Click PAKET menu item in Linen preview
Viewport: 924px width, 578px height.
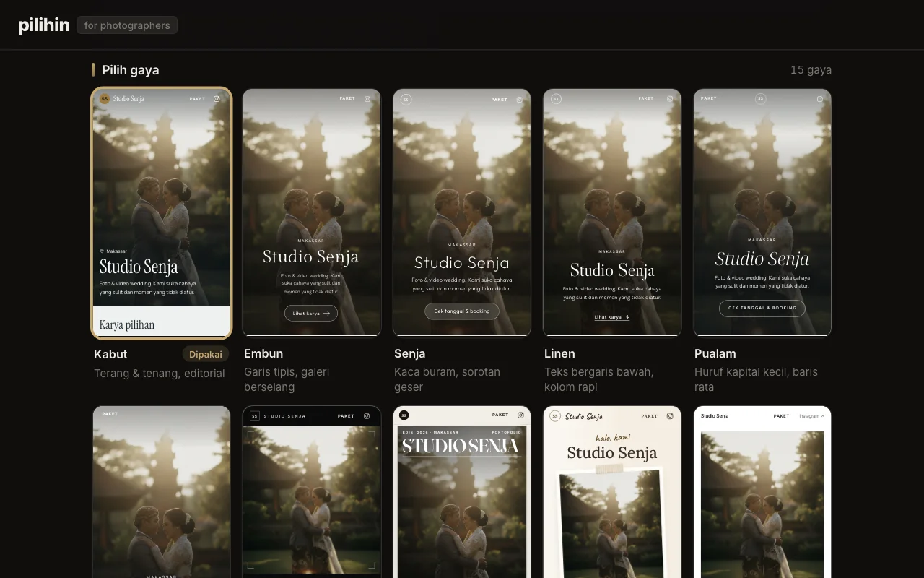click(x=646, y=99)
